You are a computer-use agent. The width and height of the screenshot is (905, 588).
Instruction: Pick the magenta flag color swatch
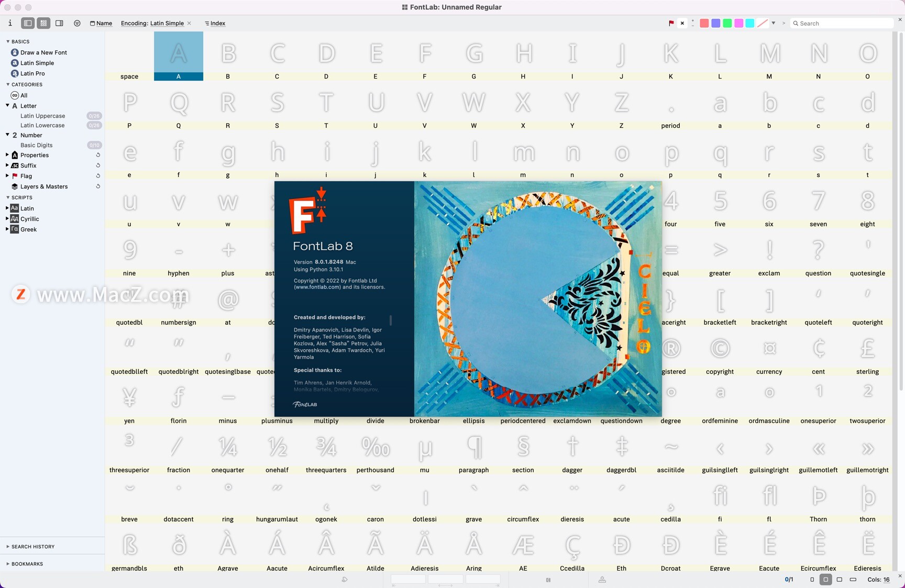pyautogui.click(x=738, y=23)
